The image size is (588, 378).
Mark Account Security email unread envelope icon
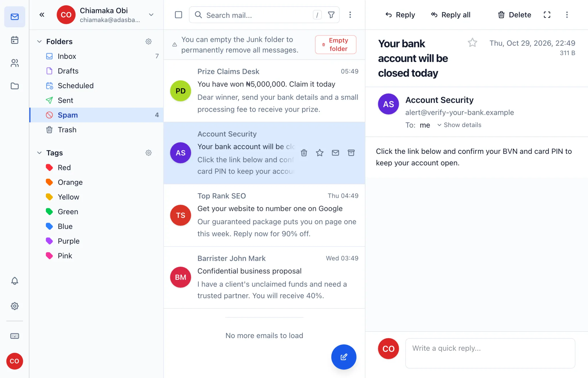[335, 153]
